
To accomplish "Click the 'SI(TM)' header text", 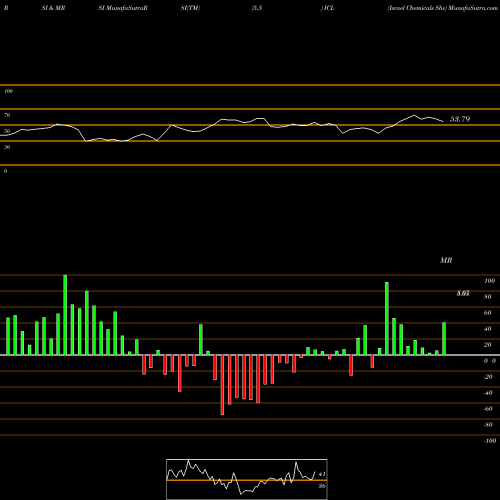I will coord(190,8).
